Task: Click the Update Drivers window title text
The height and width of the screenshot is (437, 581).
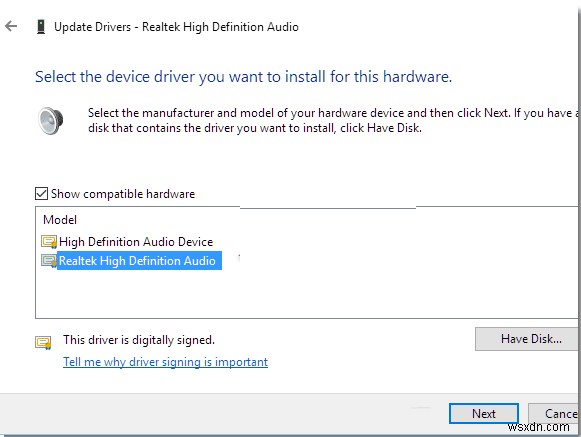Action: pos(176,27)
